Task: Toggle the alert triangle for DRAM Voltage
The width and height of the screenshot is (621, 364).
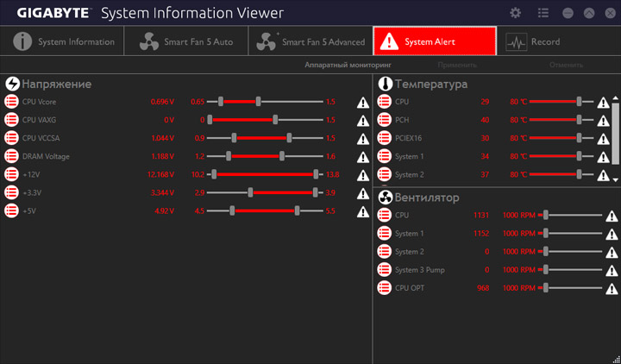Action: point(363,157)
